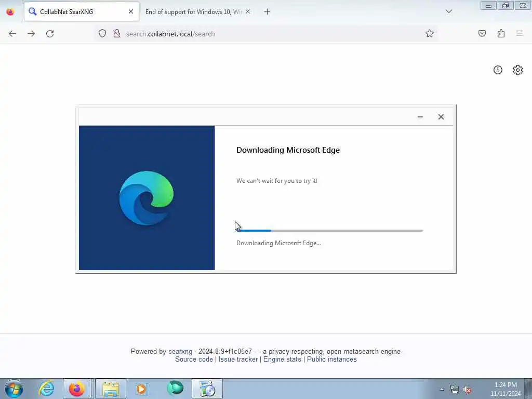The height and width of the screenshot is (399, 532).
Task: Click the Show desktop strip on taskbar
Action: coord(528,389)
